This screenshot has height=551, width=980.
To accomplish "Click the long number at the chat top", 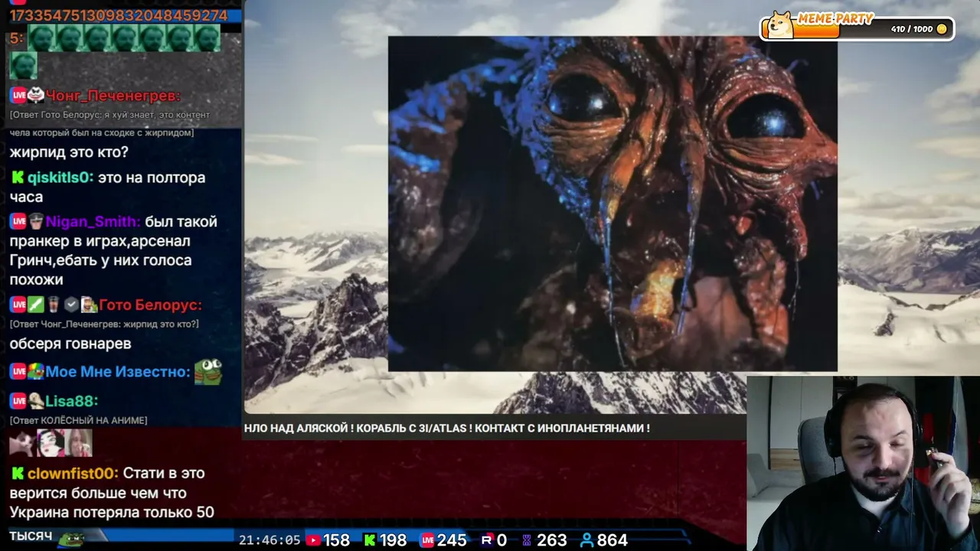I will click(x=119, y=15).
